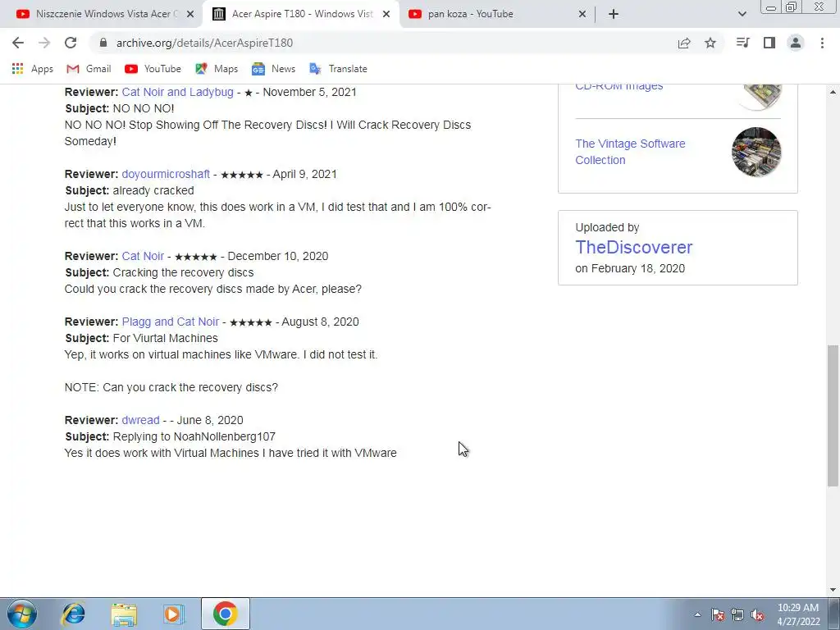Click the muted volume tray icon

(757, 614)
